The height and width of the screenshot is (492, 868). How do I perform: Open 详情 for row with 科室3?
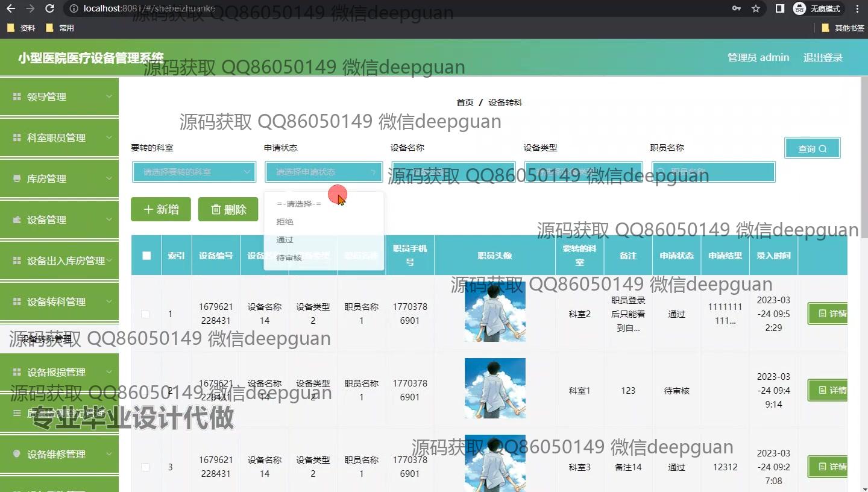coord(828,467)
